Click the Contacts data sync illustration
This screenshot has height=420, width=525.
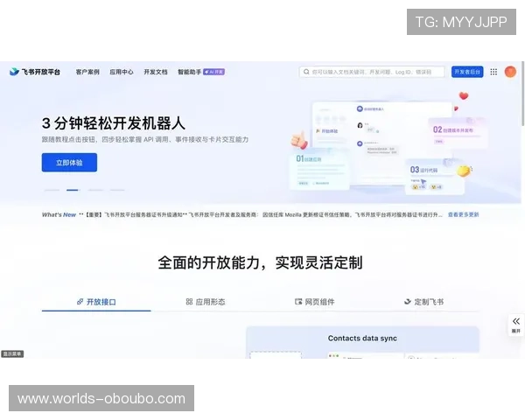point(362,342)
